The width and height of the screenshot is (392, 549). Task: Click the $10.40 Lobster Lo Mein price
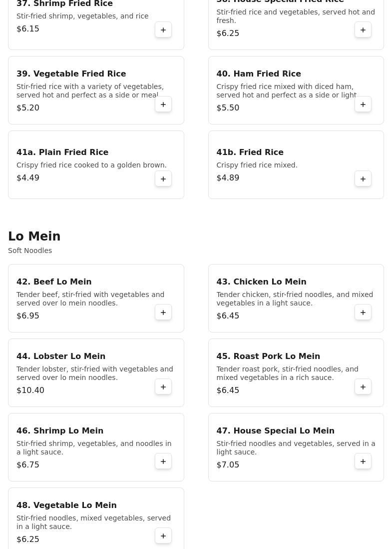tap(30, 390)
